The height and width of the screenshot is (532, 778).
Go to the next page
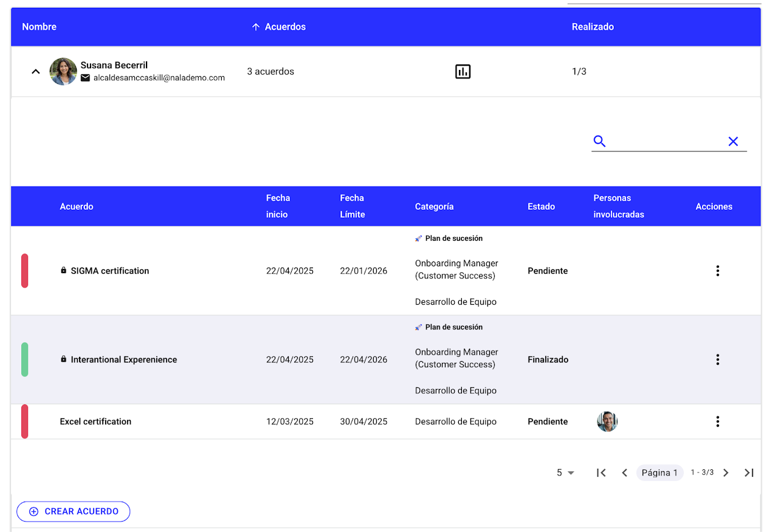pyautogui.click(x=726, y=472)
